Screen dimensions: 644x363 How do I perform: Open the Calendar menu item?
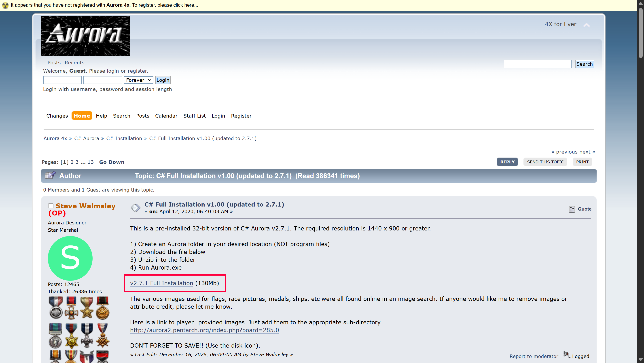coord(166,116)
